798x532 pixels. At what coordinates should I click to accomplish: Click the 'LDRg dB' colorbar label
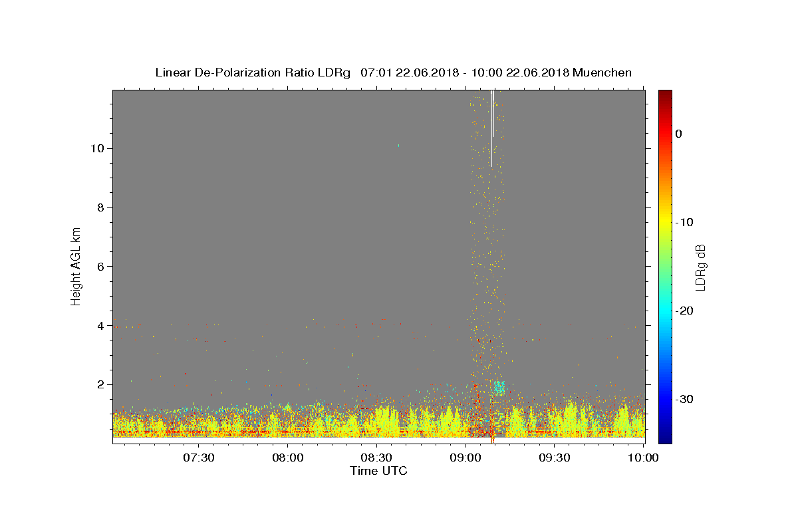[700, 267]
